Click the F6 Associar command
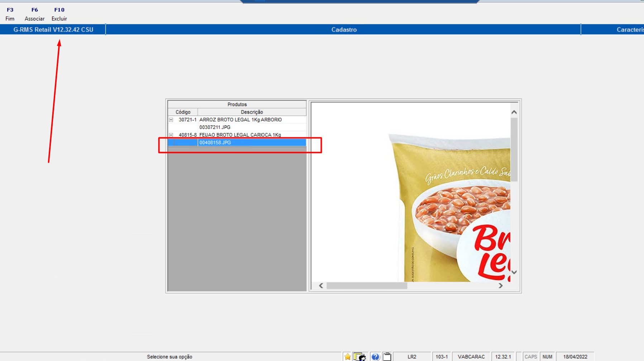 34,14
